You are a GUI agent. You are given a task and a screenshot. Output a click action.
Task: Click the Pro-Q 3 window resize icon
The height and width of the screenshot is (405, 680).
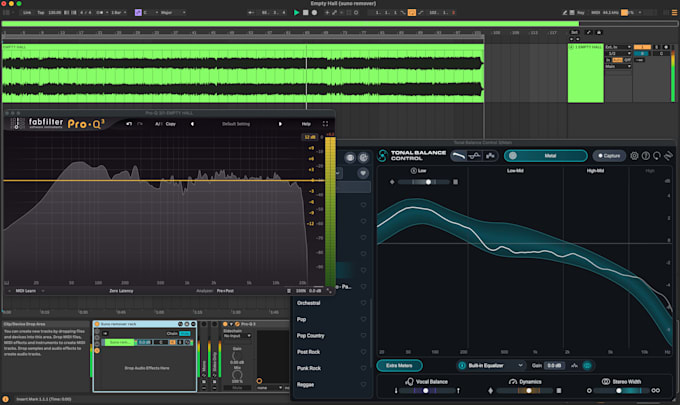pyautogui.click(x=329, y=291)
